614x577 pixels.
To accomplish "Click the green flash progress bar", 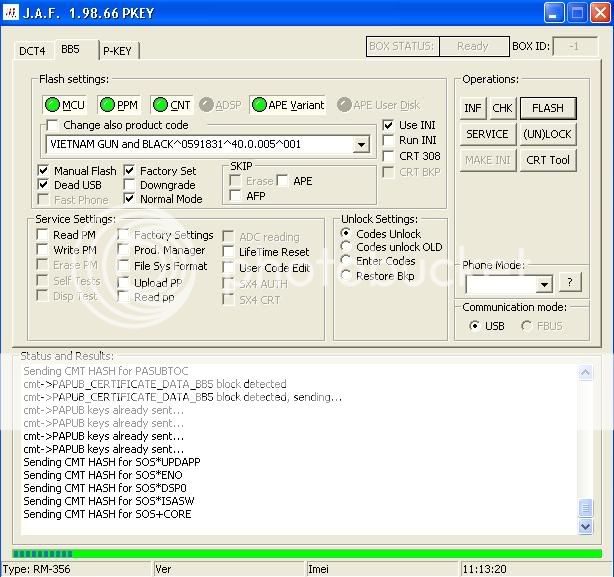I will [306, 553].
